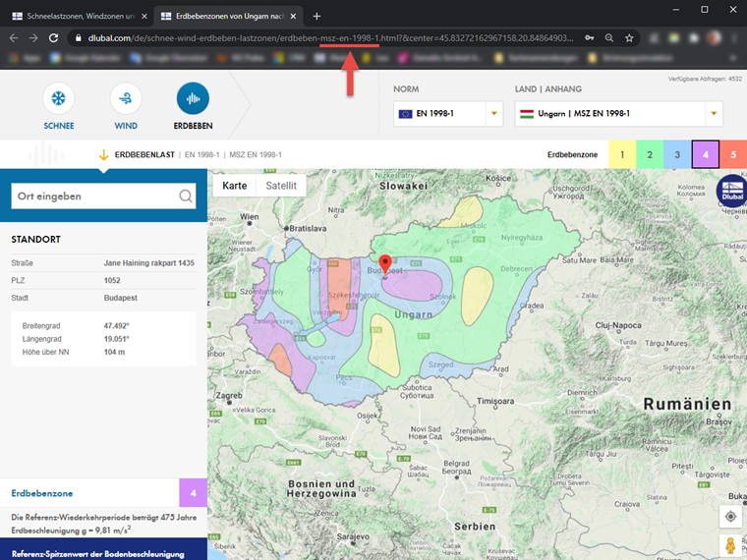The image size is (747, 560).
Task: Open a new browser tab
Action: [316, 16]
